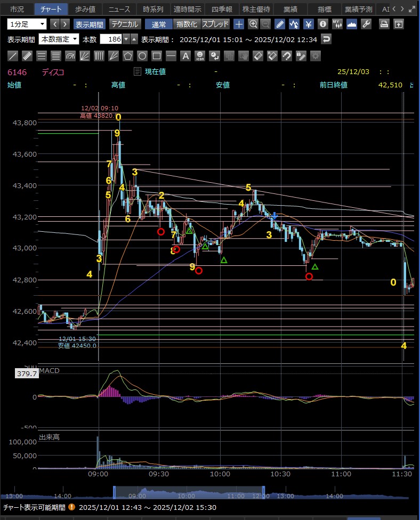Toggle 指数化 indexed display mode
The height and width of the screenshot is (520, 420).
click(x=187, y=24)
